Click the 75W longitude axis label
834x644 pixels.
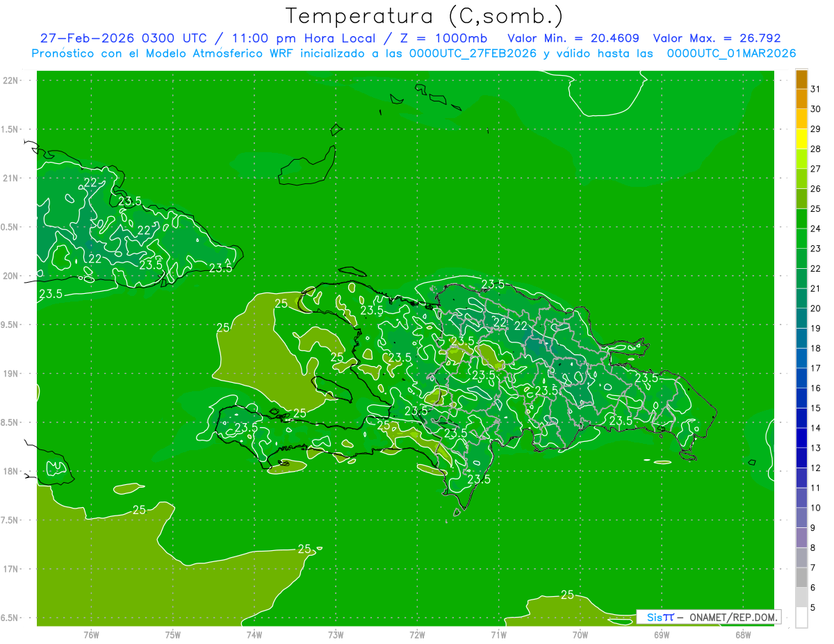click(173, 634)
